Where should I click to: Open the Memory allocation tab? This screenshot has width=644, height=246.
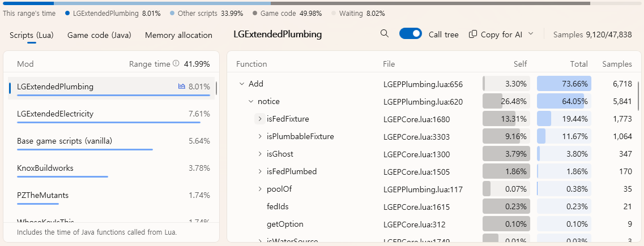point(178,35)
